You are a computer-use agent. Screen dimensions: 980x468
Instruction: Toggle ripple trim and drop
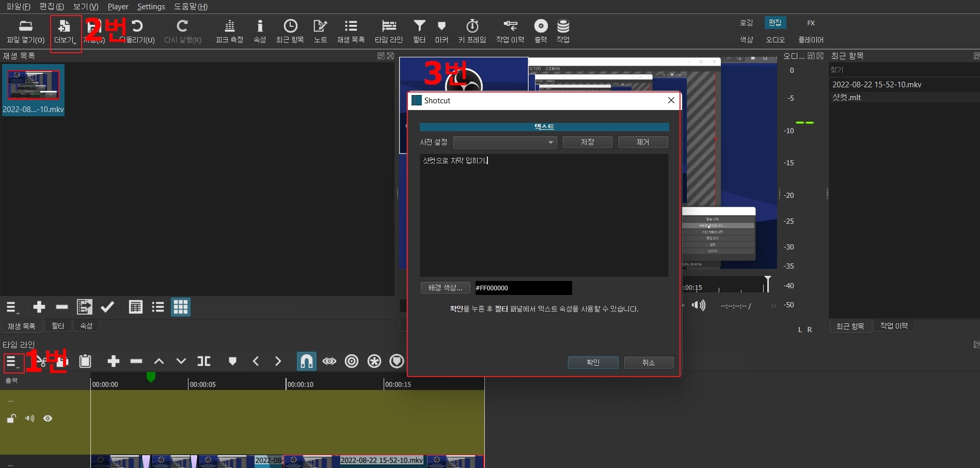click(x=352, y=361)
